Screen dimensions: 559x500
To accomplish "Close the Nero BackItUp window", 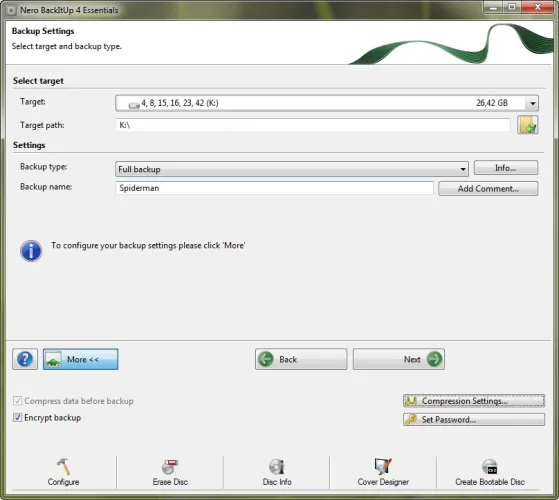I will coord(538,8).
